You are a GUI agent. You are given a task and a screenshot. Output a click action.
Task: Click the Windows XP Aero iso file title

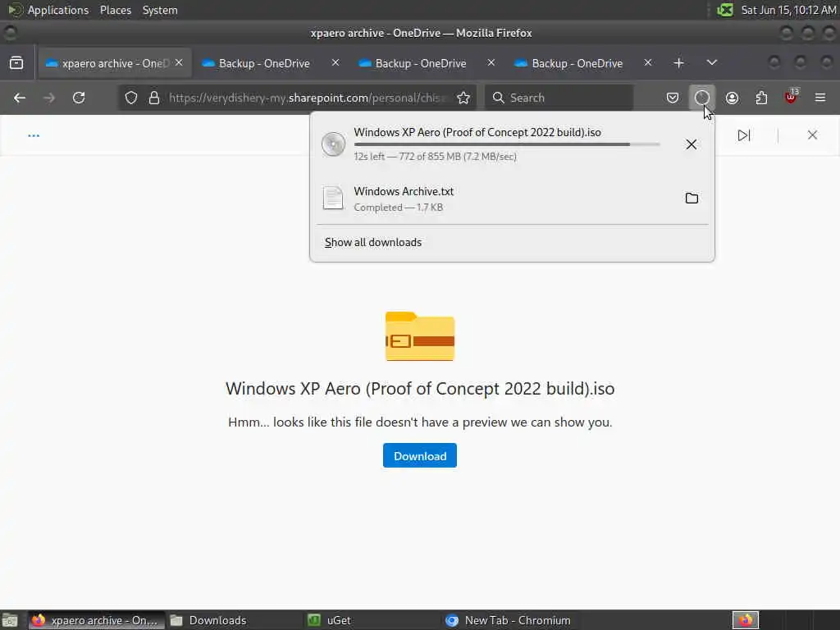click(420, 388)
